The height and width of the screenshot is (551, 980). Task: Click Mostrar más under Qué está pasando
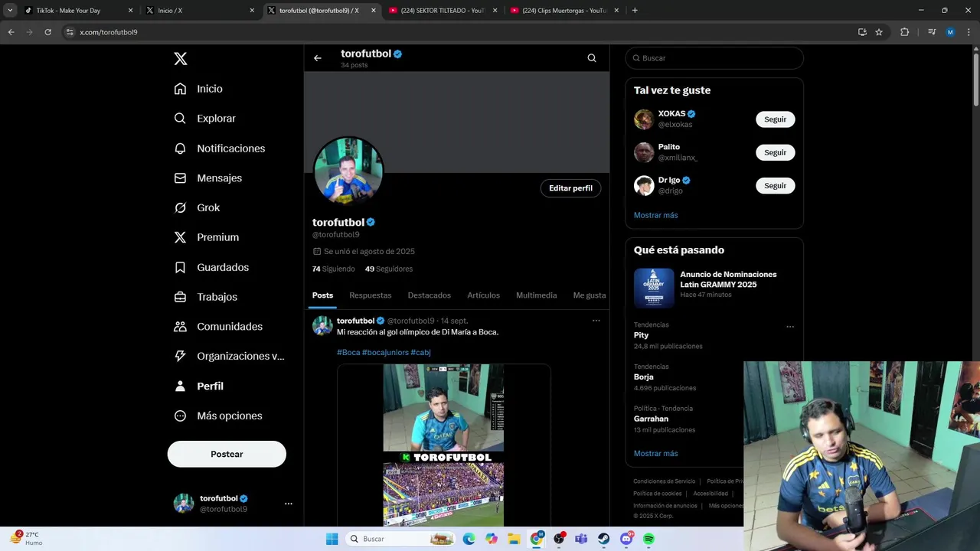pos(656,453)
